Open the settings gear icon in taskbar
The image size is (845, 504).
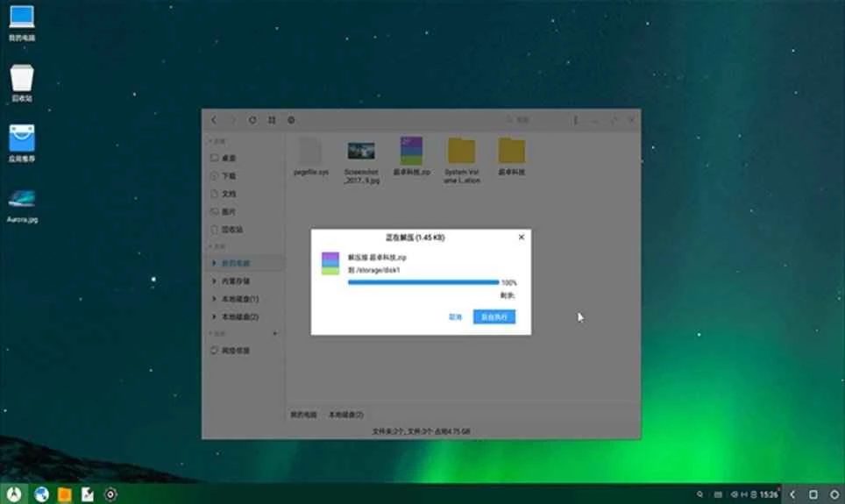[110, 494]
